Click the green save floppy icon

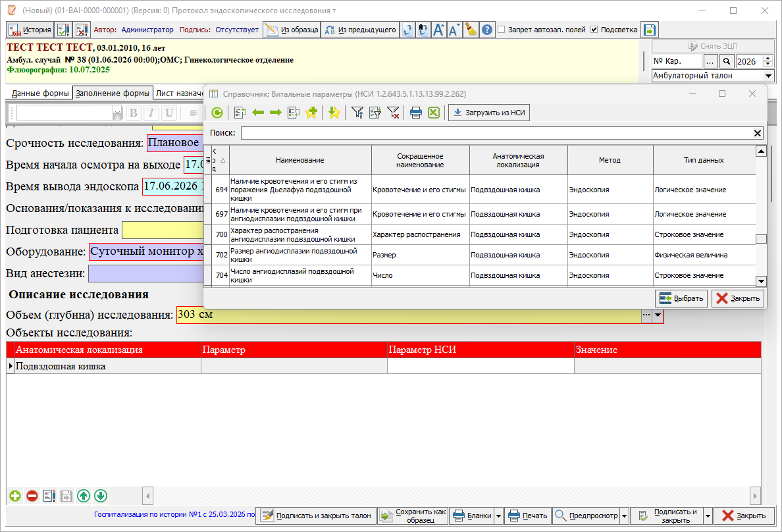pos(650,30)
